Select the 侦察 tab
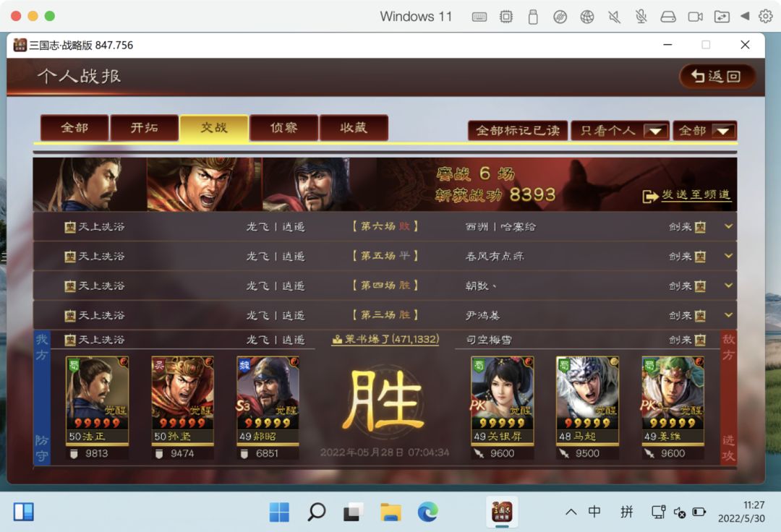The height and width of the screenshot is (532, 781). [x=284, y=128]
